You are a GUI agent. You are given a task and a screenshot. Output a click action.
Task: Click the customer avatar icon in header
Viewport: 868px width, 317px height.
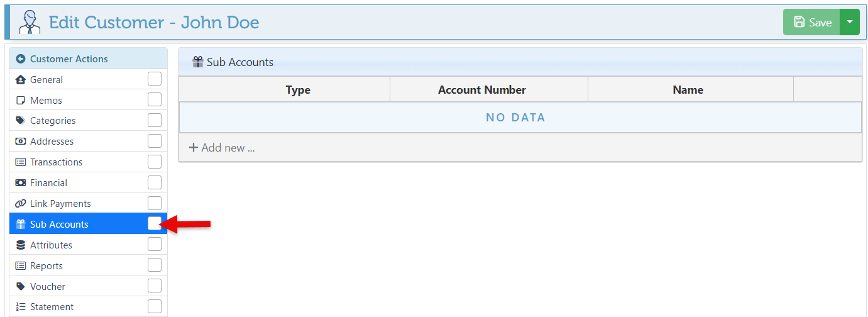(x=30, y=23)
